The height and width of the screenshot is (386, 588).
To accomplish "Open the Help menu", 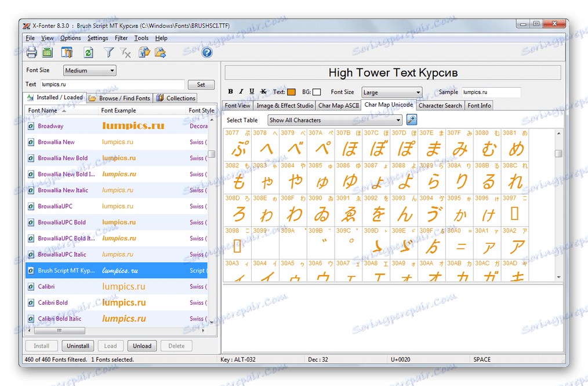I will (161, 38).
